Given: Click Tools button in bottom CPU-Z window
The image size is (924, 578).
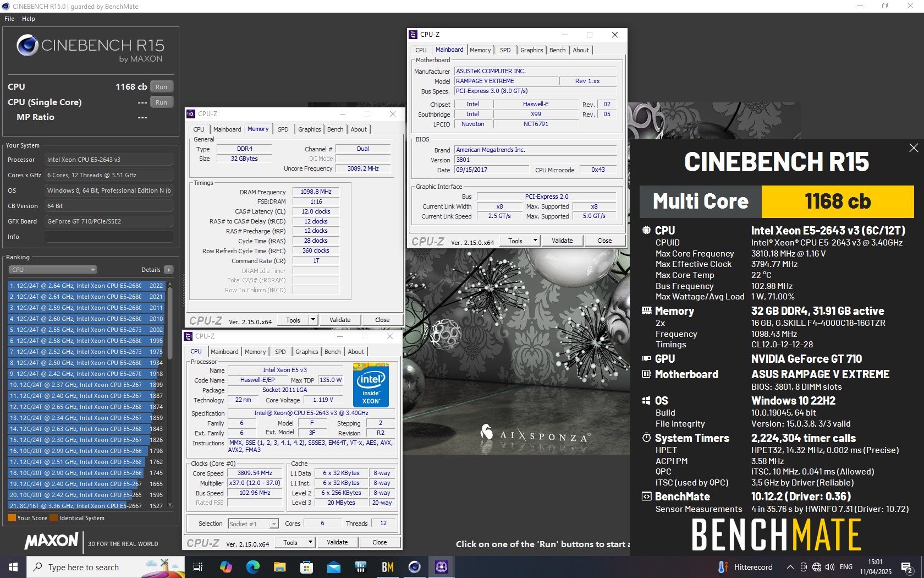Looking at the screenshot, I should [x=290, y=542].
